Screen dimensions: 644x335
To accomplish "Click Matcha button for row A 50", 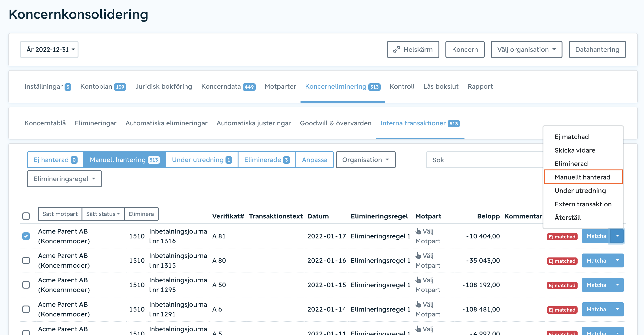I will point(596,285).
